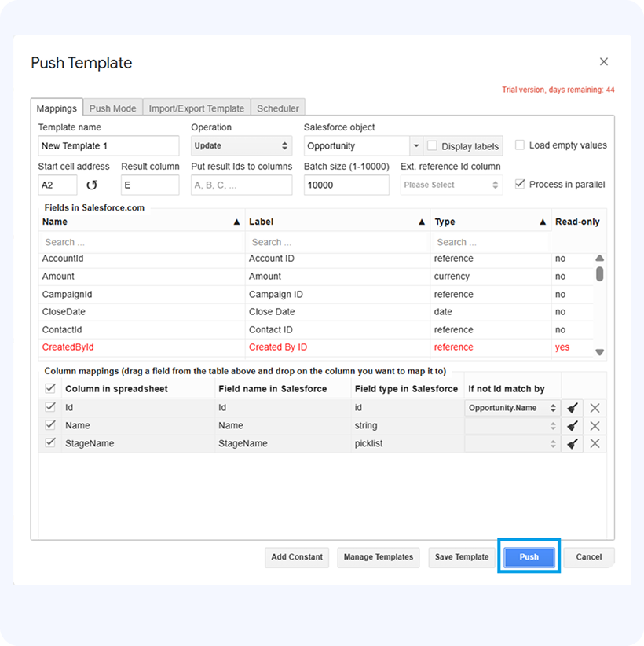Click the Save Template button

click(462, 557)
